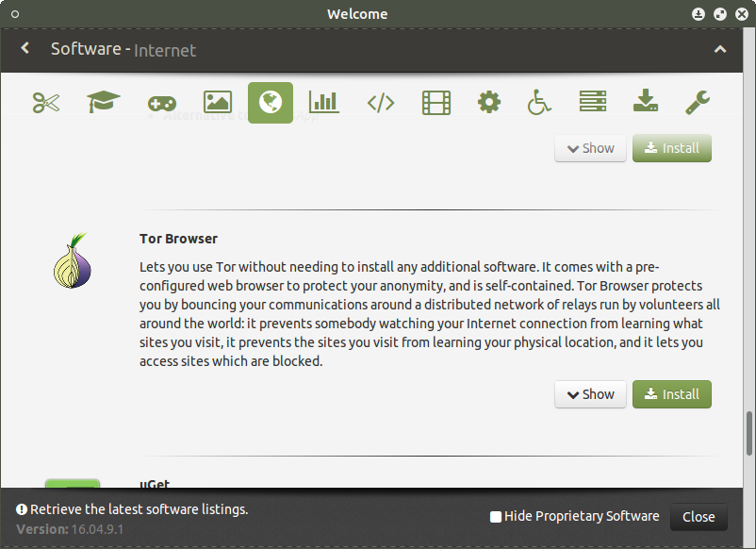Click the title bar download arrow button
Image resolution: width=756 pixels, height=549 pixels.
click(698, 14)
